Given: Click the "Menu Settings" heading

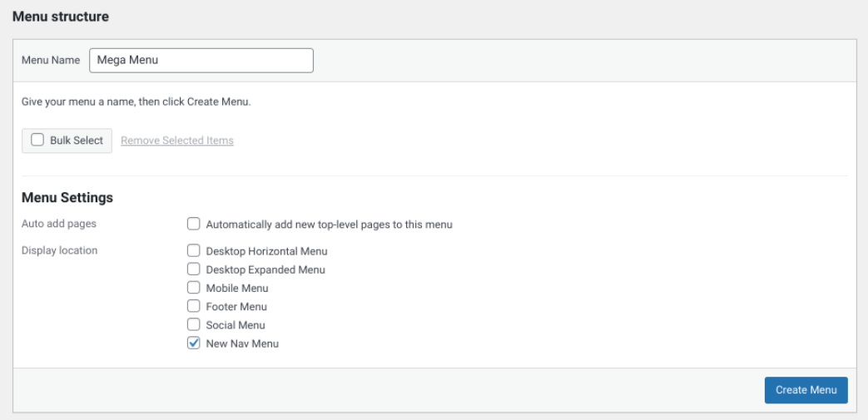Looking at the screenshot, I should pyautogui.click(x=67, y=198).
